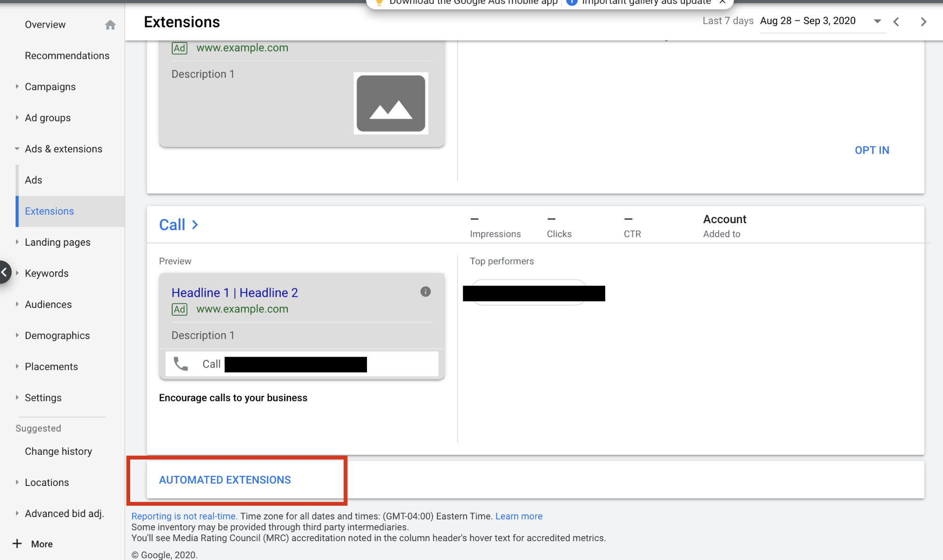Viewport: 943px width, 560px height.
Task: Click the OPT IN button
Action: coord(872,150)
